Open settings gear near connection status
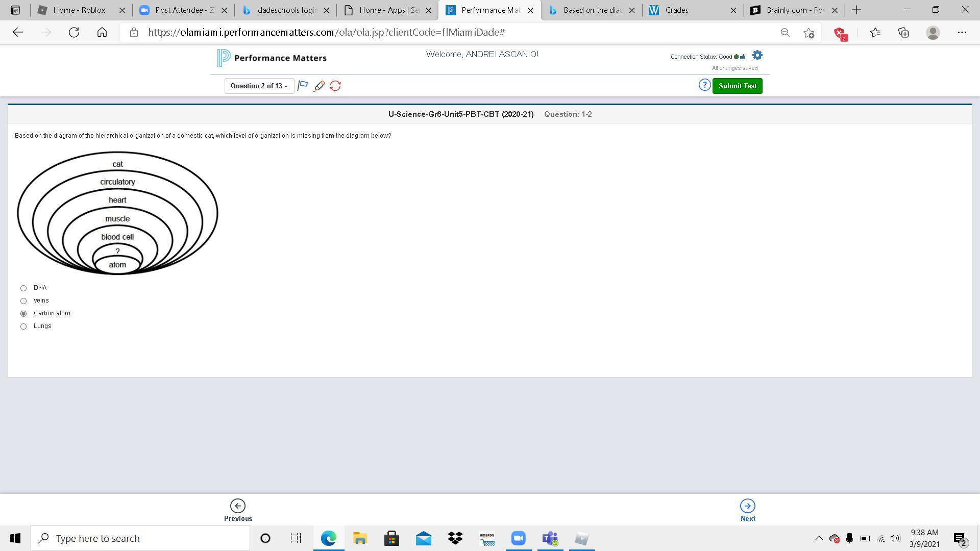The image size is (980, 551). pyautogui.click(x=757, y=56)
